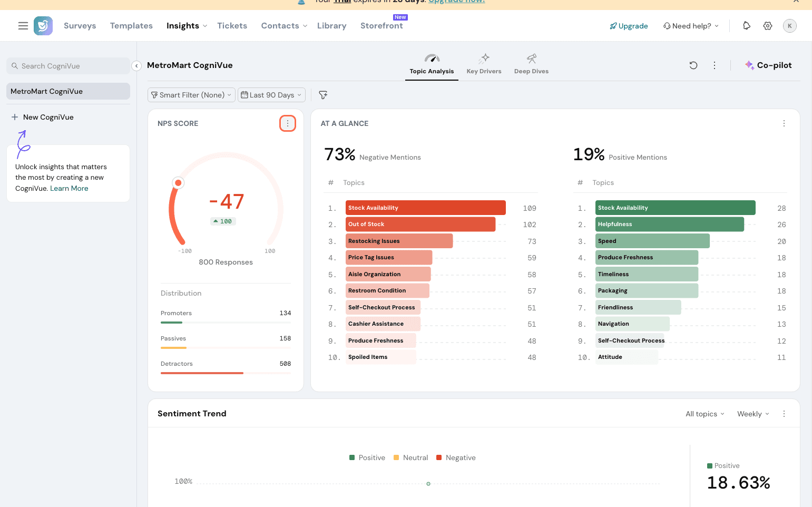The height and width of the screenshot is (507, 812).
Task: Switch to the Key Drivers tab
Action: (484, 65)
